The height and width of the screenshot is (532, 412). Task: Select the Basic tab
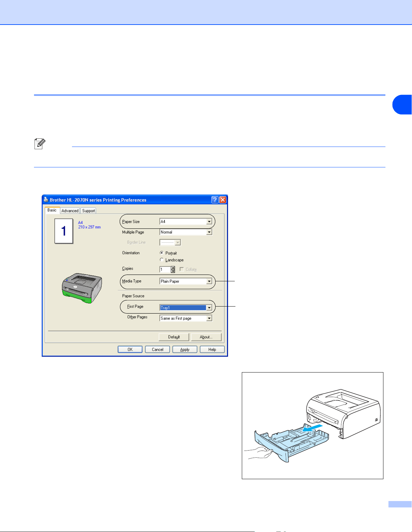tap(52, 210)
